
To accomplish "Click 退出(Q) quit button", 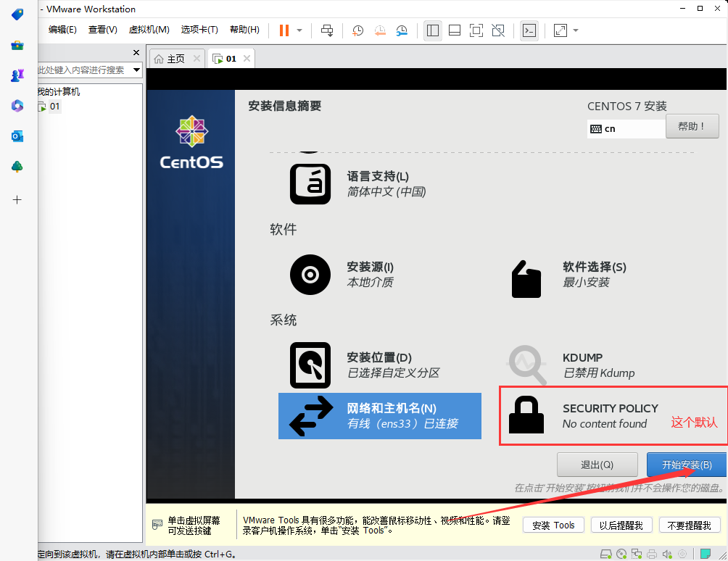I will [x=597, y=465].
